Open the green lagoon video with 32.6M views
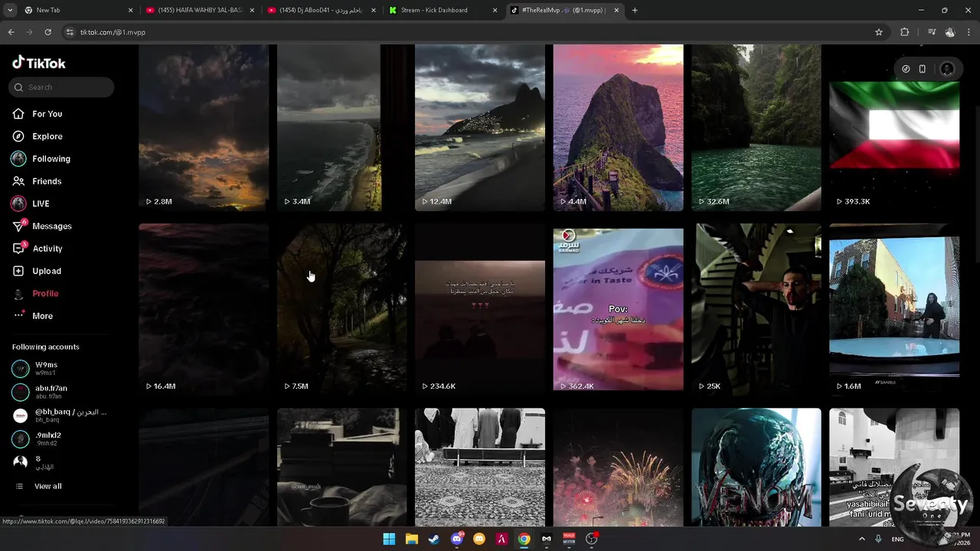 (756, 127)
